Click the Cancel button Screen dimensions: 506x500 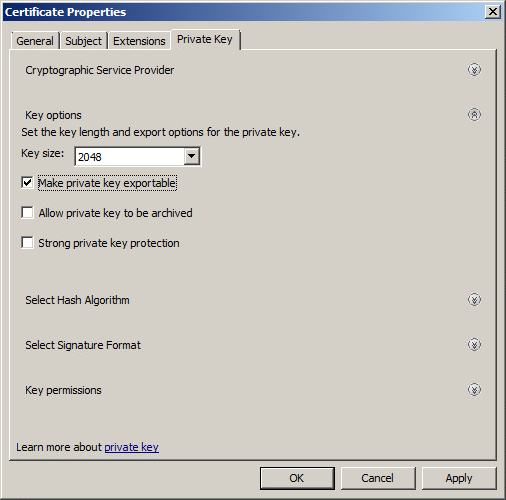click(x=378, y=478)
